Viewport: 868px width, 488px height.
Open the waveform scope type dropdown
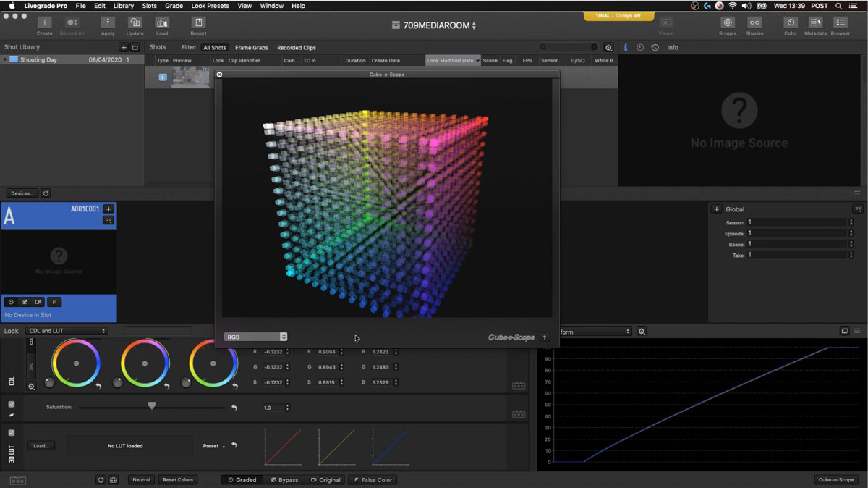click(x=593, y=332)
